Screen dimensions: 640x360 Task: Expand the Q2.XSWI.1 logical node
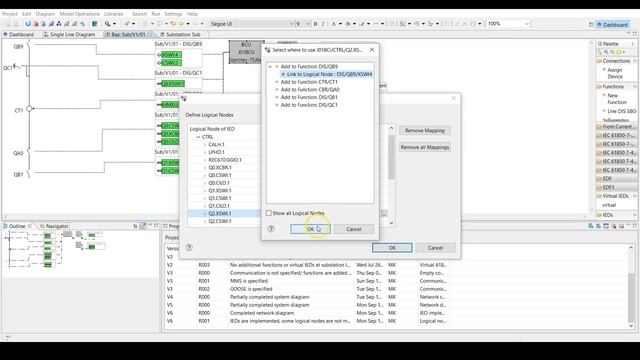pyautogui.click(x=205, y=213)
